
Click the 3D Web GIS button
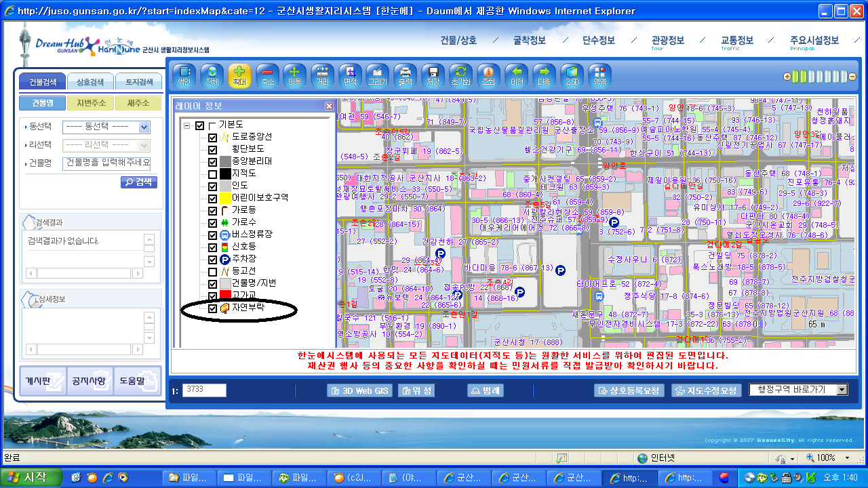point(359,390)
